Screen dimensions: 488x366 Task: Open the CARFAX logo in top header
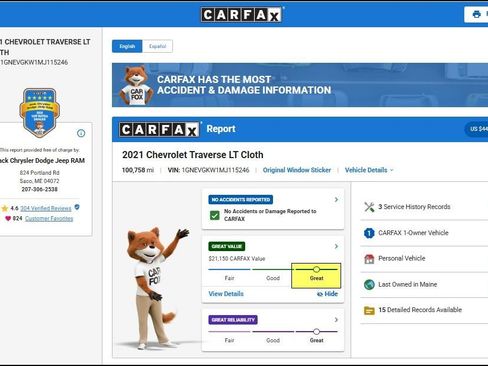tap(241, 15)
